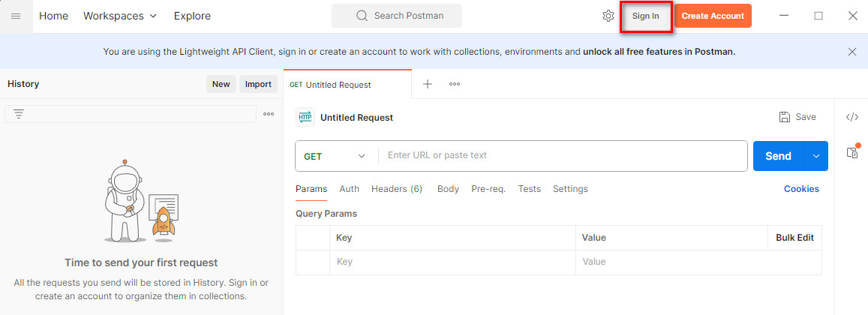
Task: Close the Postman window
Action: pyautogui.click(x=852, y=16)
